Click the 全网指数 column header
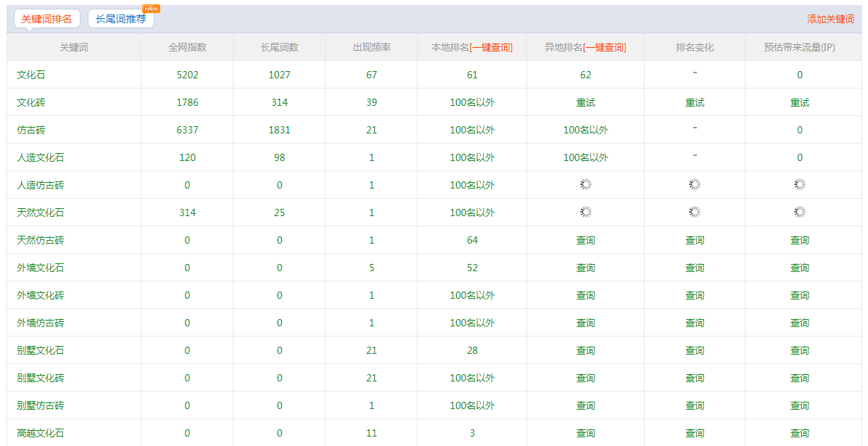The width and height of the screenshot is (868, 446). [x=187, y=47]
